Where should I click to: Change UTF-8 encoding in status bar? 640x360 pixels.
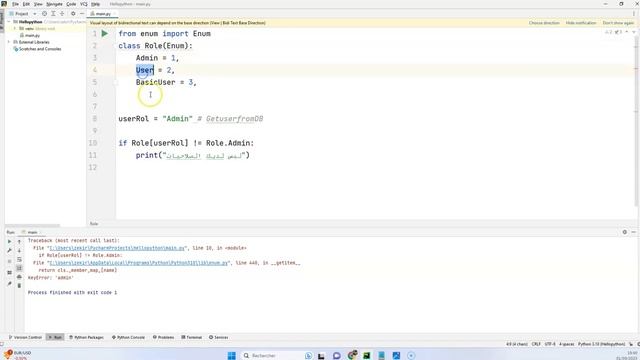[x=550, y=344]
